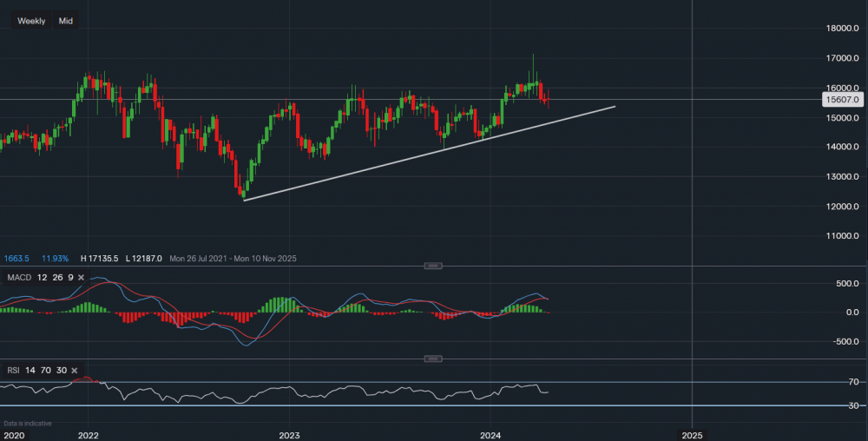
Task: Click the 2025 marker on the time axis
Action: (692, 434)
